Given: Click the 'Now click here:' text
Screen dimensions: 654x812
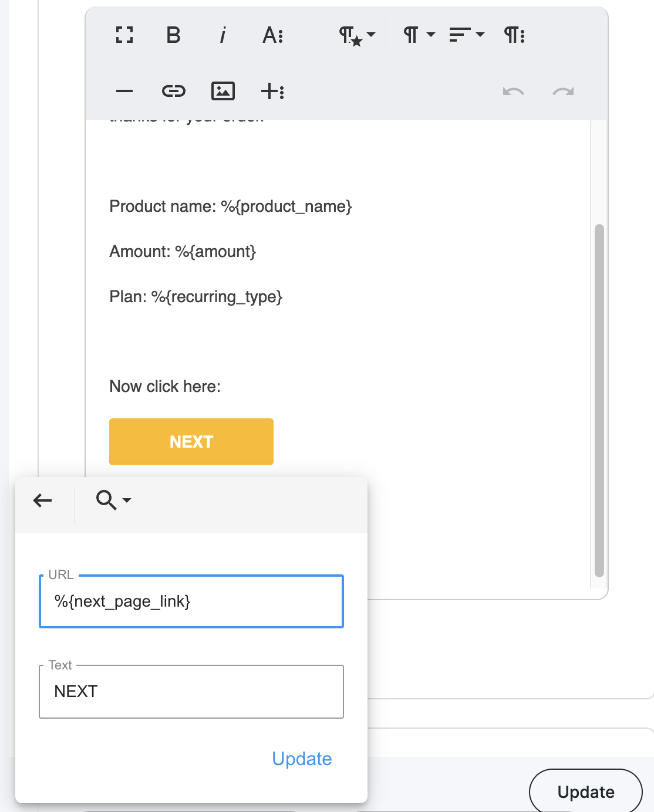Looking at the screenshot, I should pyautogui.click(x=165, y=387).
